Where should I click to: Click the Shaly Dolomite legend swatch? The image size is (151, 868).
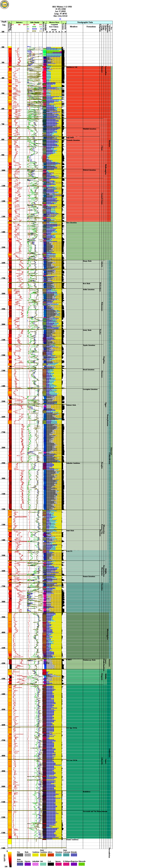[x=20, y=864]
